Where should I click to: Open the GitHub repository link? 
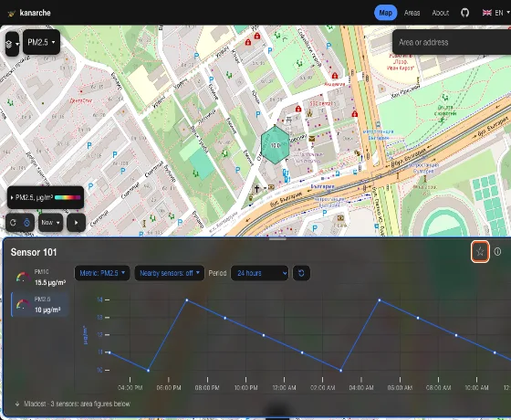tap(464, 13)
